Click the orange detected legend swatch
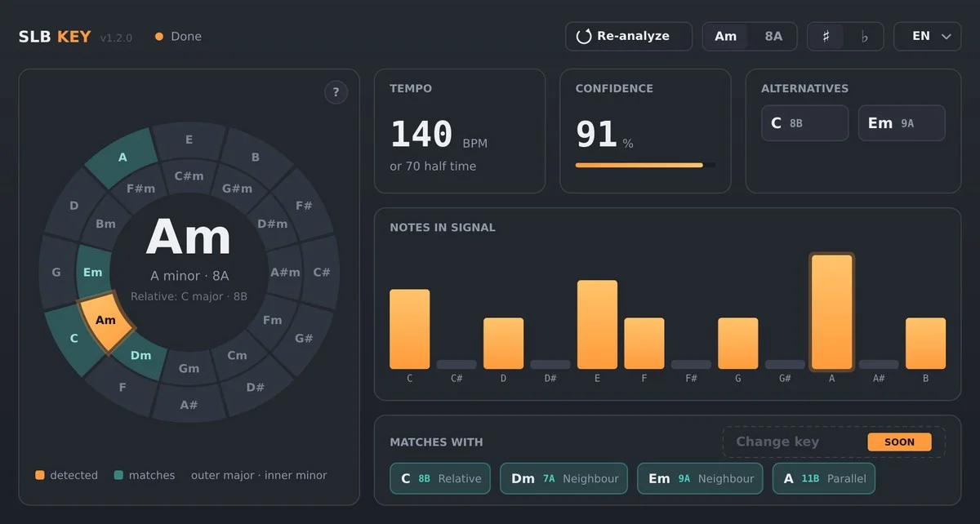 point(40,475)
